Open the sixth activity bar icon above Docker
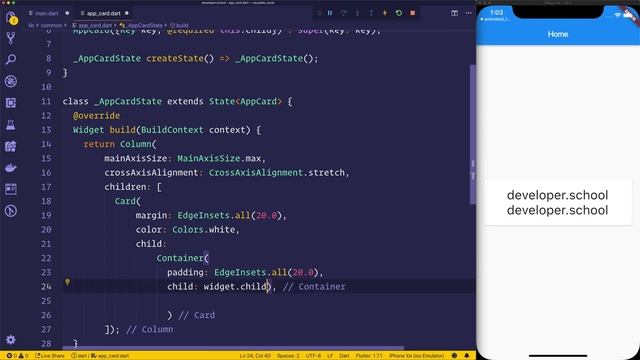Image resolution: width=640 pixels, height=360 pixels. coord(11,146)
